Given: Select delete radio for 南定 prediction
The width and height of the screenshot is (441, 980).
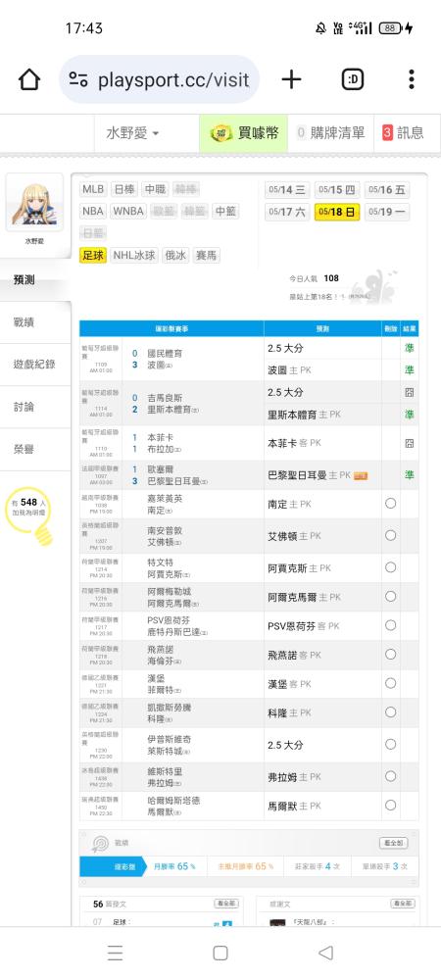Looking at the screenshot, I should [390, 504].
